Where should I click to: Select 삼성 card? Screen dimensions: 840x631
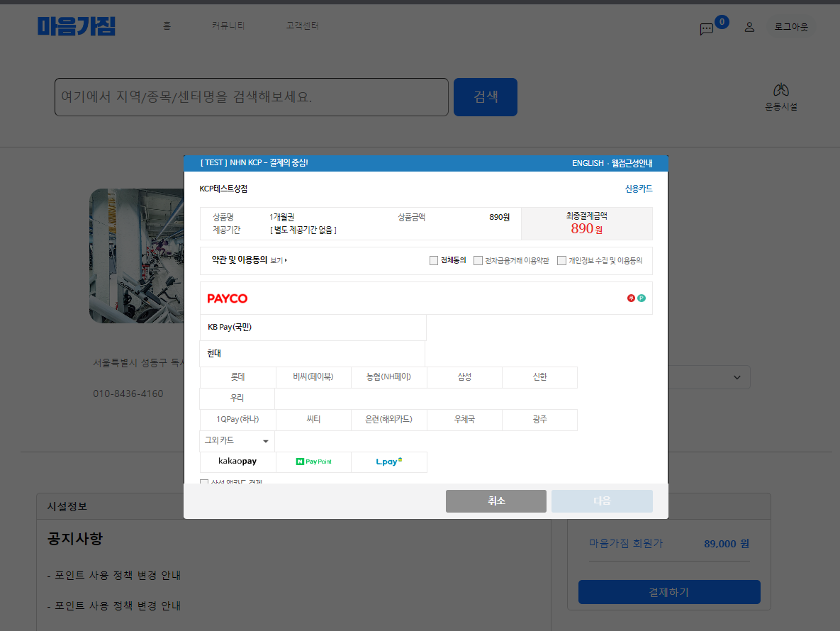point(464,377)
